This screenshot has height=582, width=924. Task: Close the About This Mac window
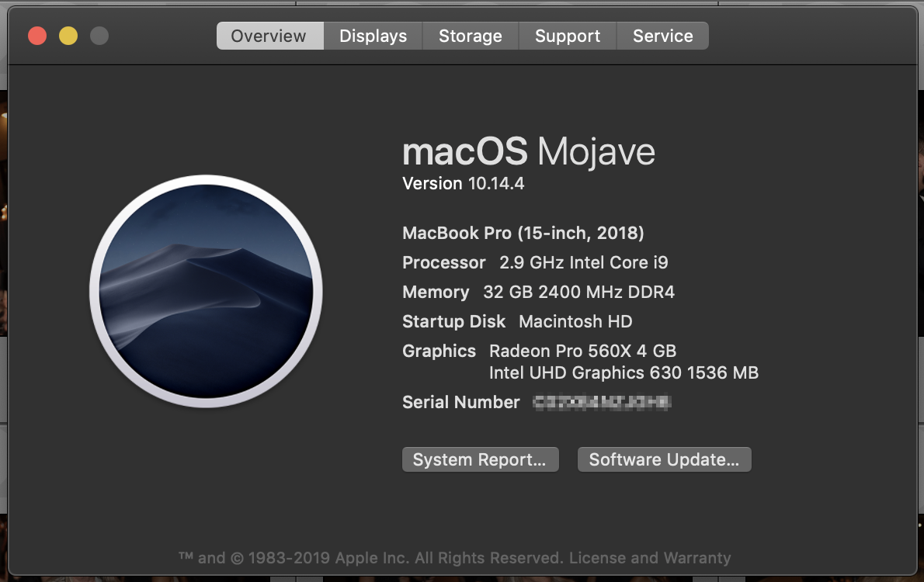click(x=37, y=36)
